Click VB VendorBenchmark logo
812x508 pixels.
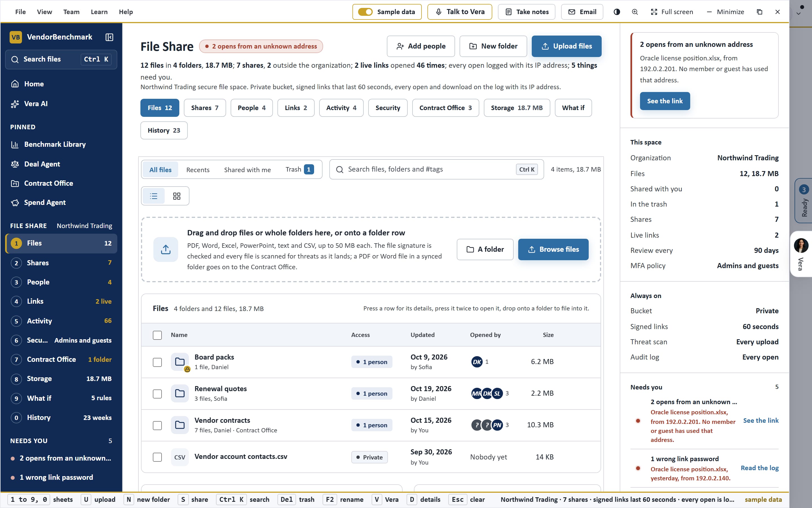click(16, 37)
